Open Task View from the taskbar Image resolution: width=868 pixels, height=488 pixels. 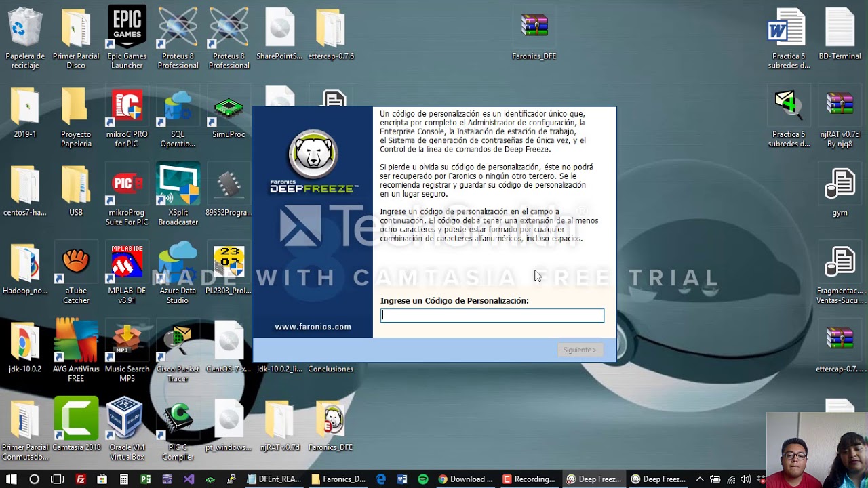[57, 479]
